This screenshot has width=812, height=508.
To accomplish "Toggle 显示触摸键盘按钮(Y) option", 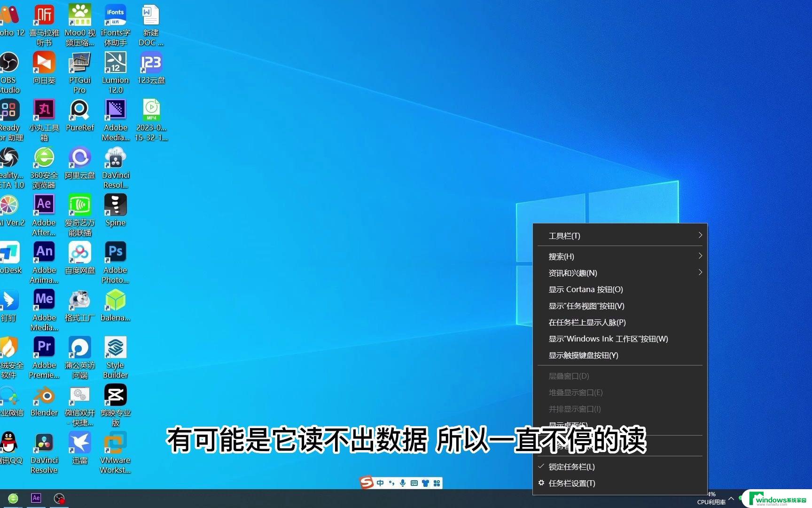I will point(620,355).
